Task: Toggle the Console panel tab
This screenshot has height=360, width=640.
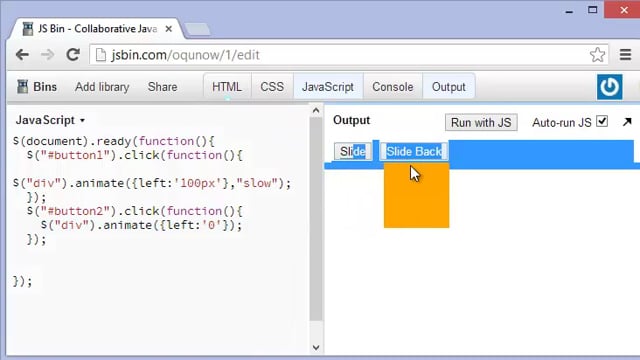Action: [393, 87]
